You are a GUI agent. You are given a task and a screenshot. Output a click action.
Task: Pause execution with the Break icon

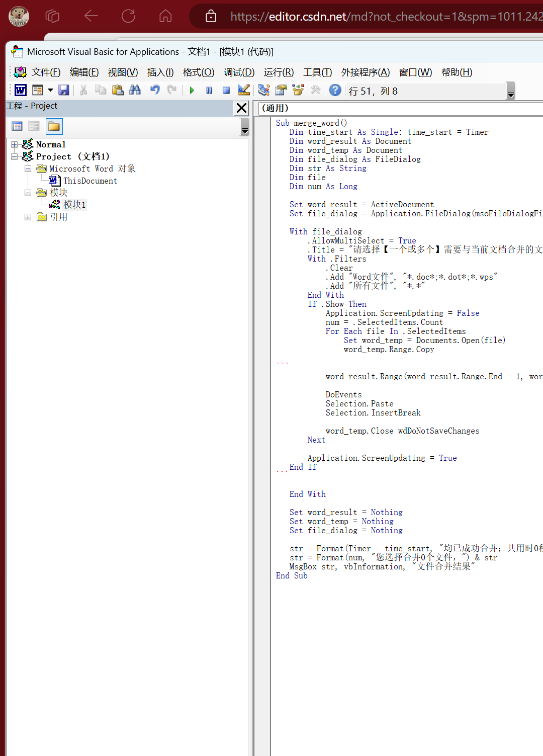[209, 91]
